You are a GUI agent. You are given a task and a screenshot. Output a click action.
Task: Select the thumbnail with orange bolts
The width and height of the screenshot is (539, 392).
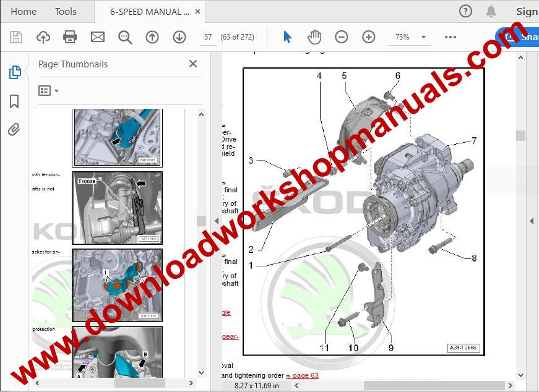(117, 286)
